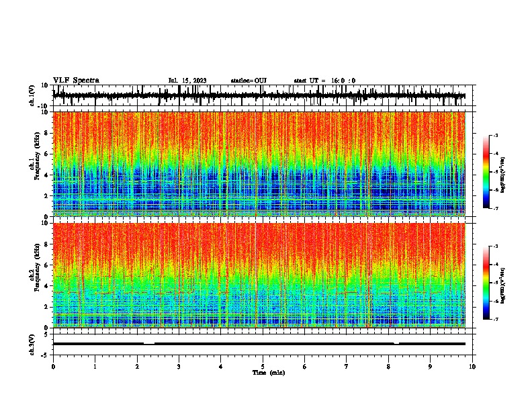This screenshot has width=532, height=411.
Task: Click the "-7" tick on ch.1 colorbar
Action: point(496,208)
